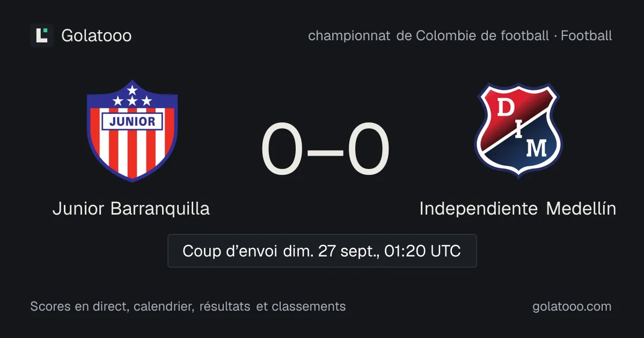Click the Junior Barranquilla crest
This screenshot has height=338, width=644.
132,131
